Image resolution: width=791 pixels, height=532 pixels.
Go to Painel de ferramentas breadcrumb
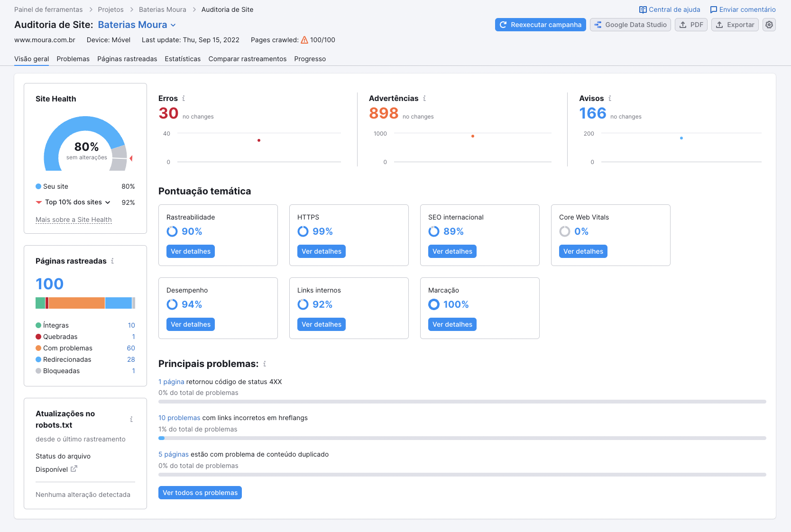[x=48, y=9]
